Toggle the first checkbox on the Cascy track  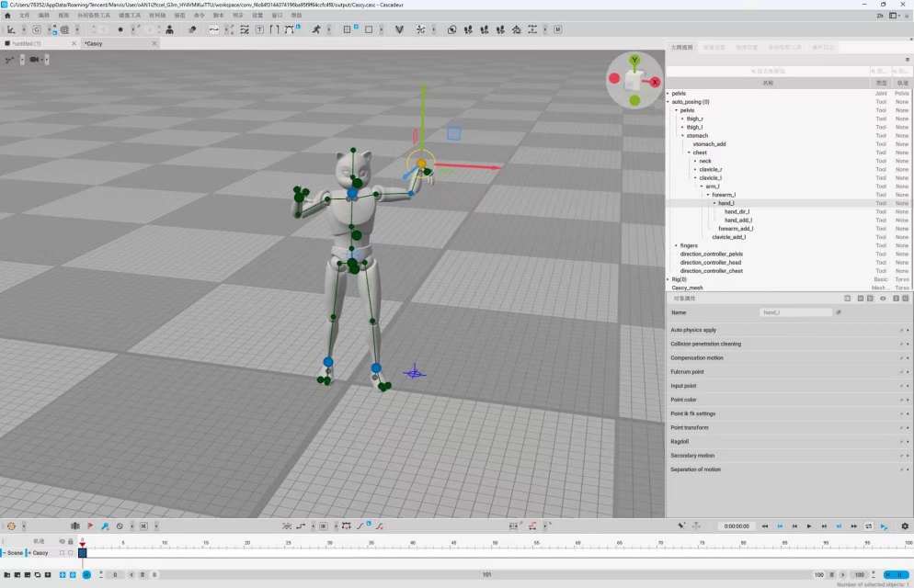62,552
